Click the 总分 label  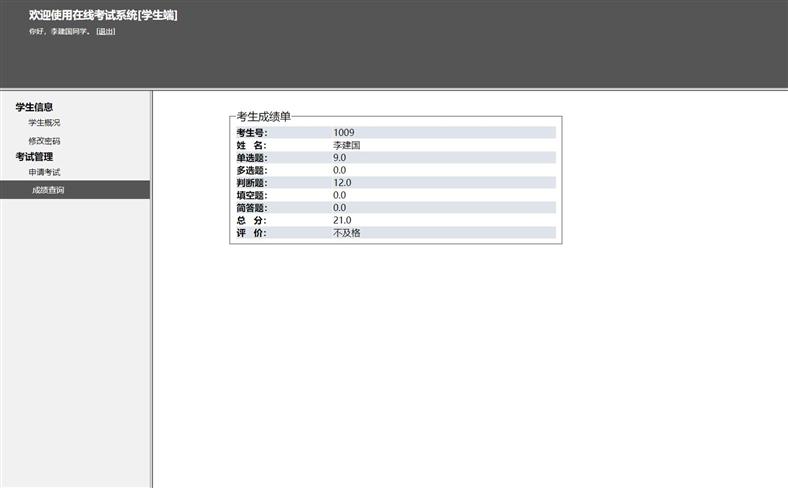tap(252, 220)
